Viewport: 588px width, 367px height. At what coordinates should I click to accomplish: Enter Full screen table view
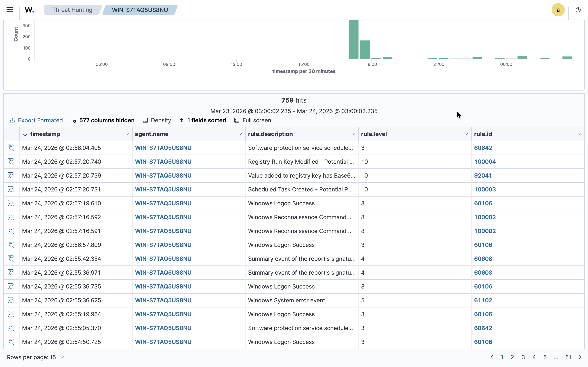[253, 120]
